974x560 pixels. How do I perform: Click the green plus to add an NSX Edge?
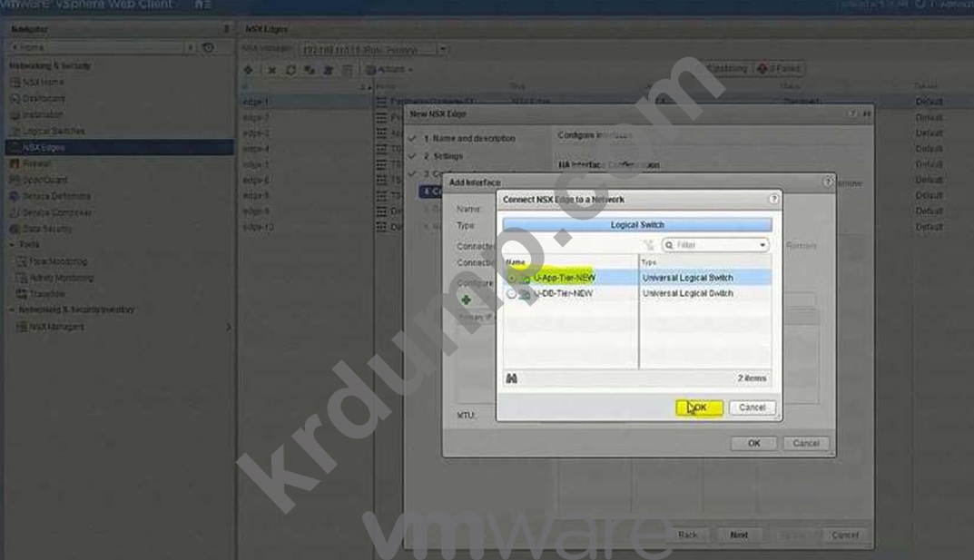click(x=249, y=70)
